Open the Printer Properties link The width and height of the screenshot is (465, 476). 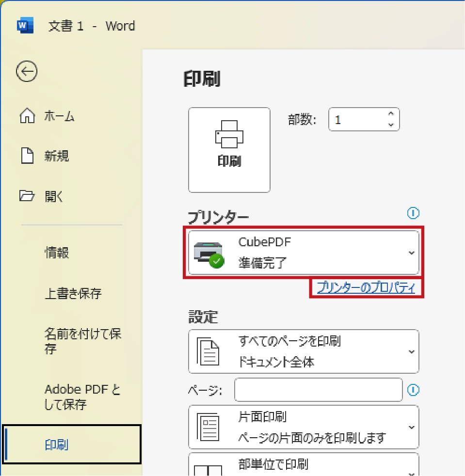366,288
